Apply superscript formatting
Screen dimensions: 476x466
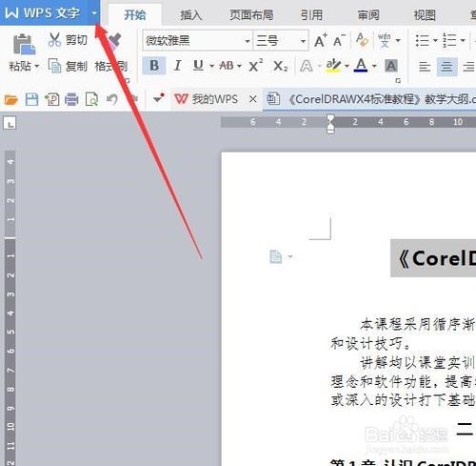coord(255,66)
